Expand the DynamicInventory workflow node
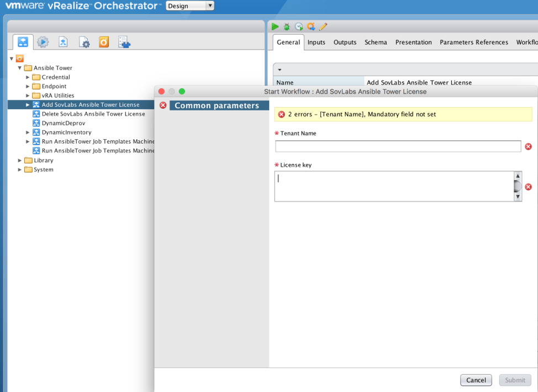Image resolution: width=538 pixels, height=392 pixels. (x=28, y=133)
